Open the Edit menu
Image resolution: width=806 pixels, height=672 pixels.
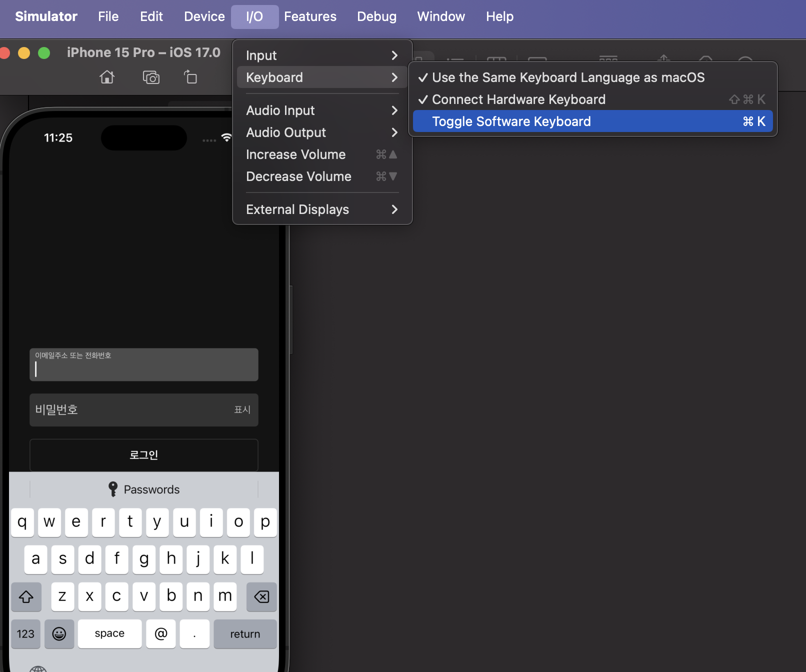[151, 16]
